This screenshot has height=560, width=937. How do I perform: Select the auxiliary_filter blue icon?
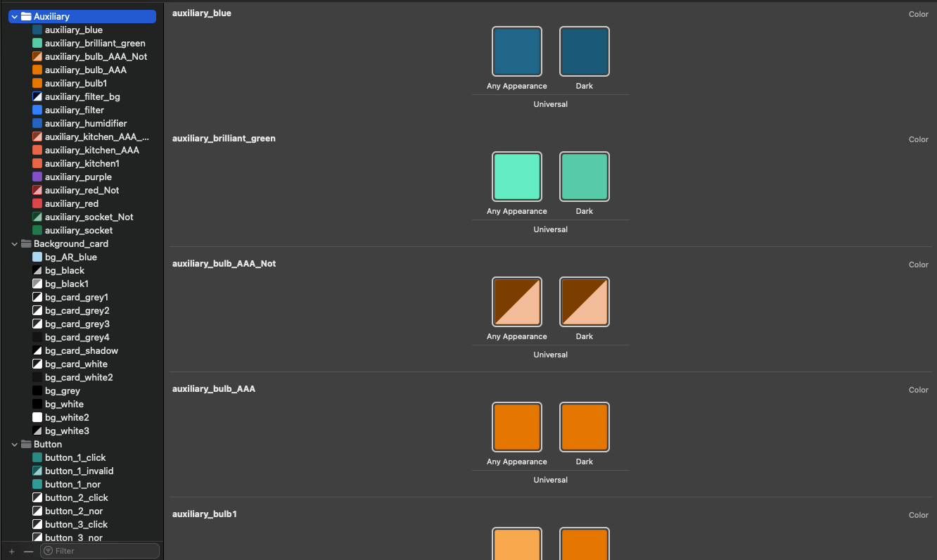tap(37, 110)
